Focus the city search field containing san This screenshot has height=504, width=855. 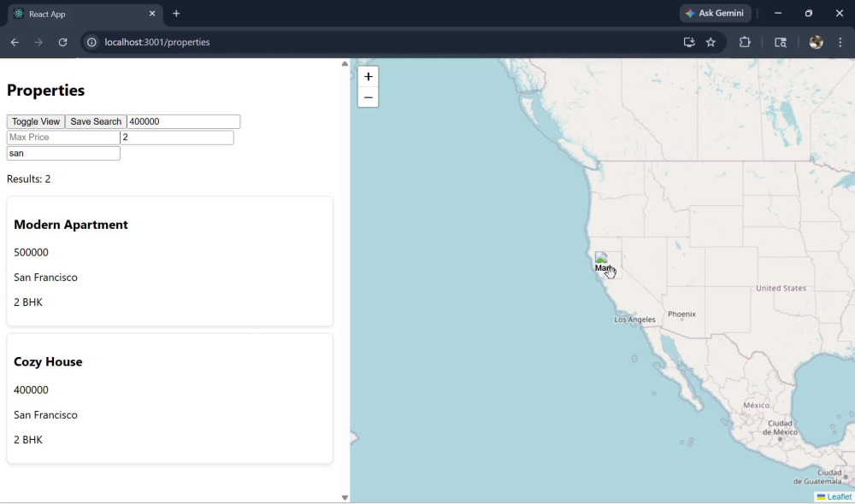[63, 153]
